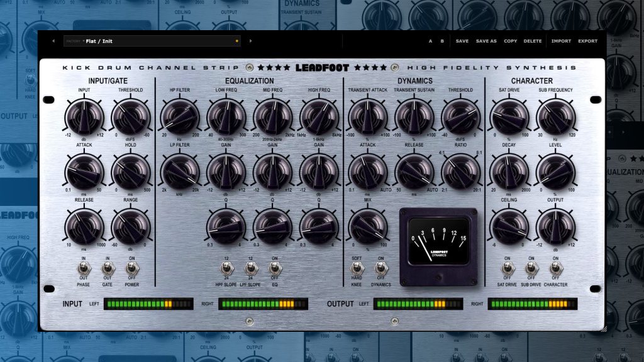Image resolution: width=644 pixels, height=362 pixels.
Task: Click the yellow dot in preset field
Action: point(237,41)
